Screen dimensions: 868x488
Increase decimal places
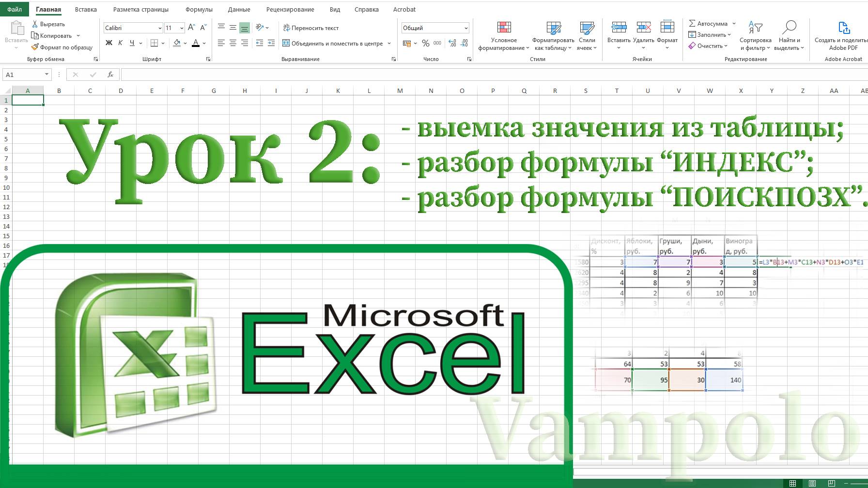[452, 43]
